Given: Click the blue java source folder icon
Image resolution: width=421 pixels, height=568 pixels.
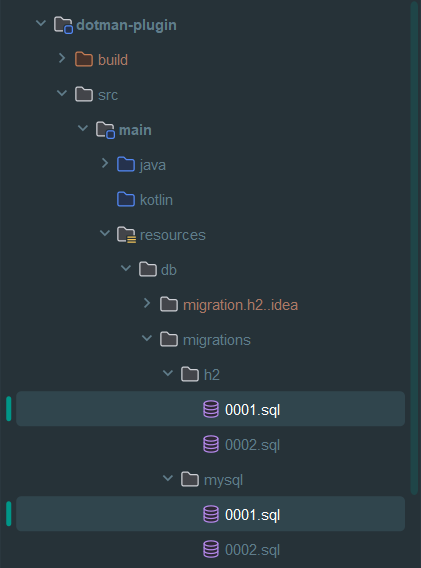Looking at the screenshot, I should (x=126, y=164).
